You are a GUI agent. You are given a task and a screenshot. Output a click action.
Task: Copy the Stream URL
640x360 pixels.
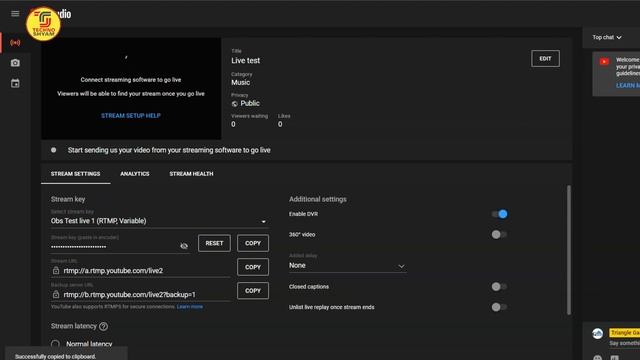pos(253,267)
